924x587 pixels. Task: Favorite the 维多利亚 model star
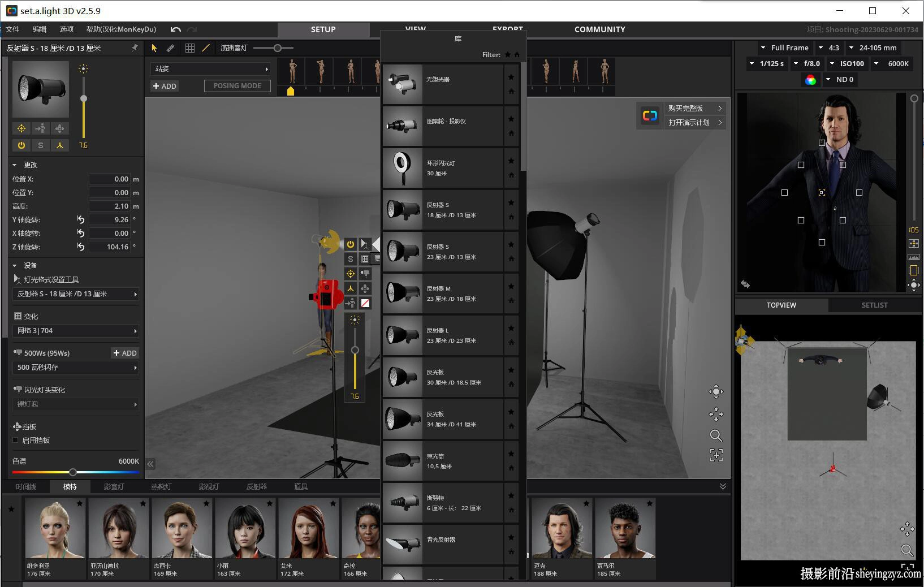pyautogui.click(x=80, y=503)
